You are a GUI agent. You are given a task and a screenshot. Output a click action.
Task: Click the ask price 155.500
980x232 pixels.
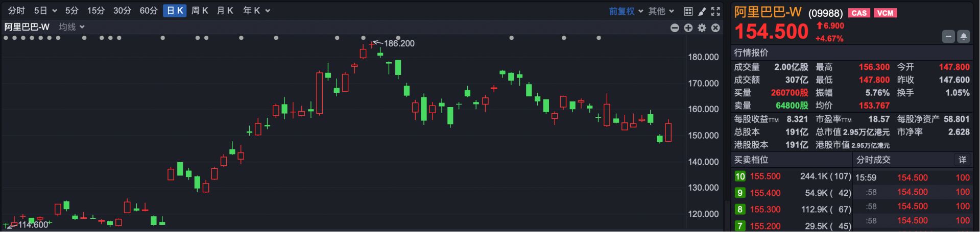pos(765,176)
